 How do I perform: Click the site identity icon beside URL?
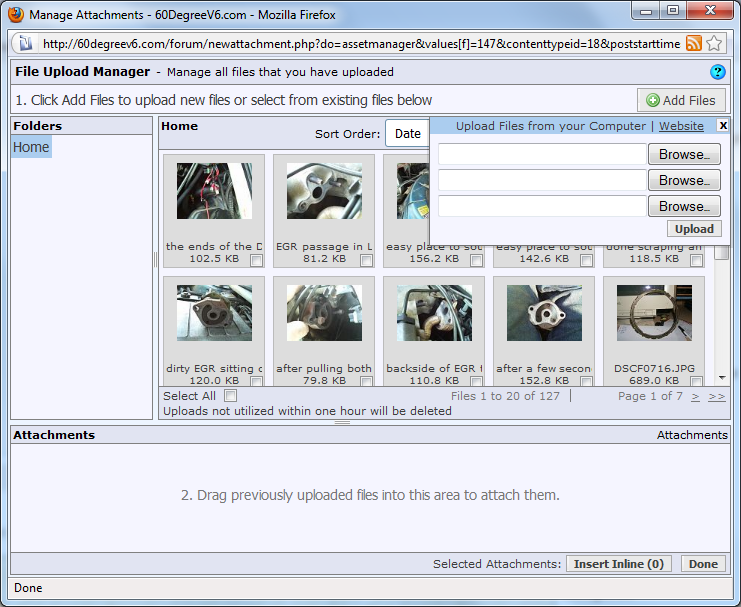point(25,44)
